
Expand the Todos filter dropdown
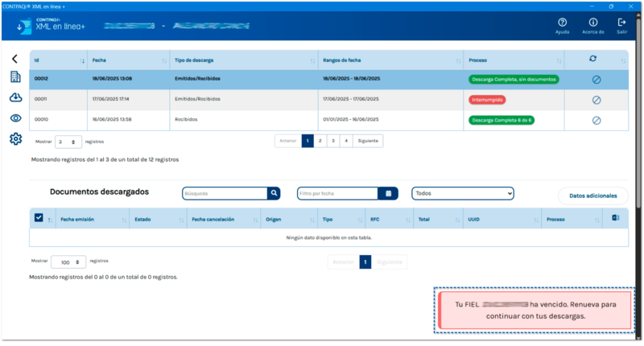pos(462,193)
